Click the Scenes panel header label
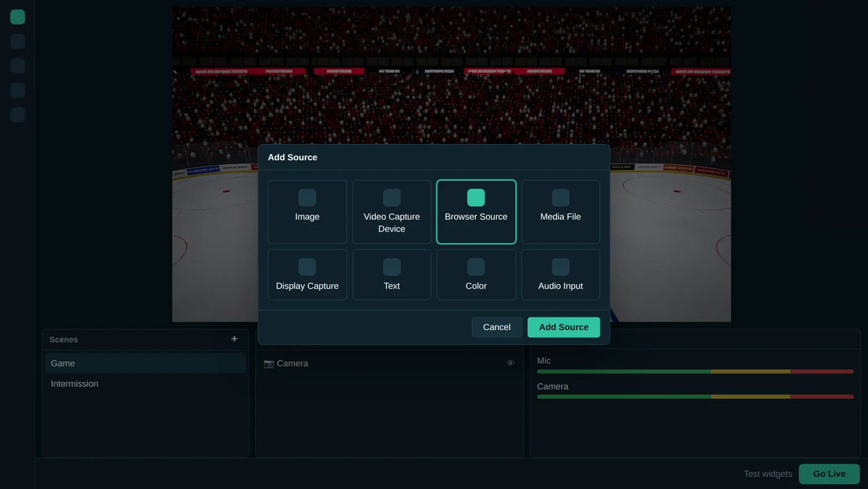The width and height of the screenshot is (868, 489). coord(64,339)
